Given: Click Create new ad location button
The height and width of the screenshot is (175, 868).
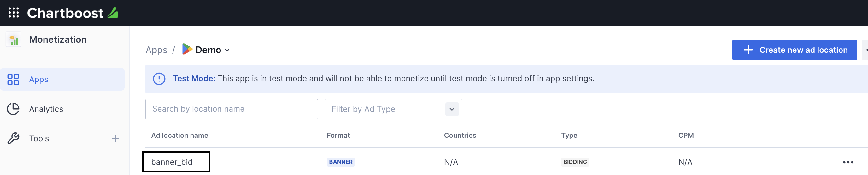Looking at the screenshot, I should click(794, 50).
